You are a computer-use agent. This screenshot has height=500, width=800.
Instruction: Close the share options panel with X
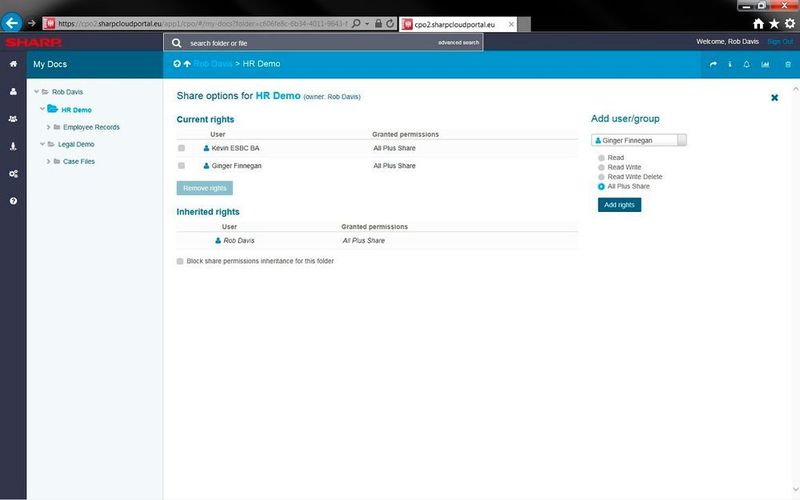pos(774,97)
